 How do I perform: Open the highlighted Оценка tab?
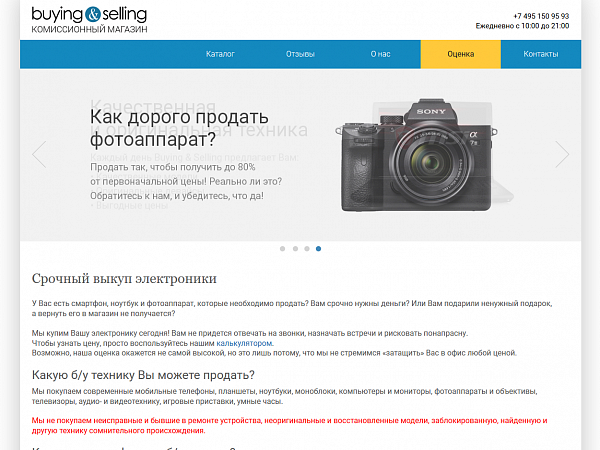(461, 54)
